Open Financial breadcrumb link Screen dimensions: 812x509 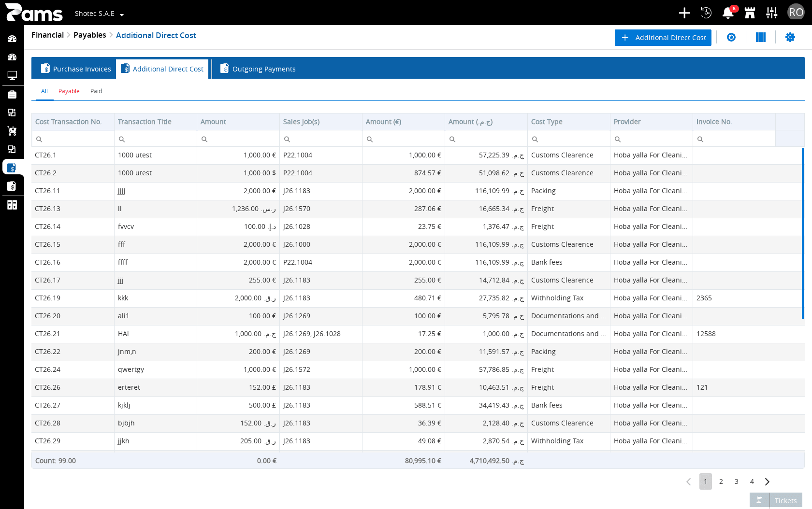coord(47,35)
